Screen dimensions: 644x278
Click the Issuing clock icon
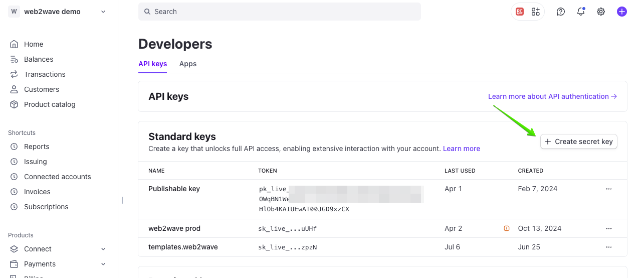[x=14, y=162]
